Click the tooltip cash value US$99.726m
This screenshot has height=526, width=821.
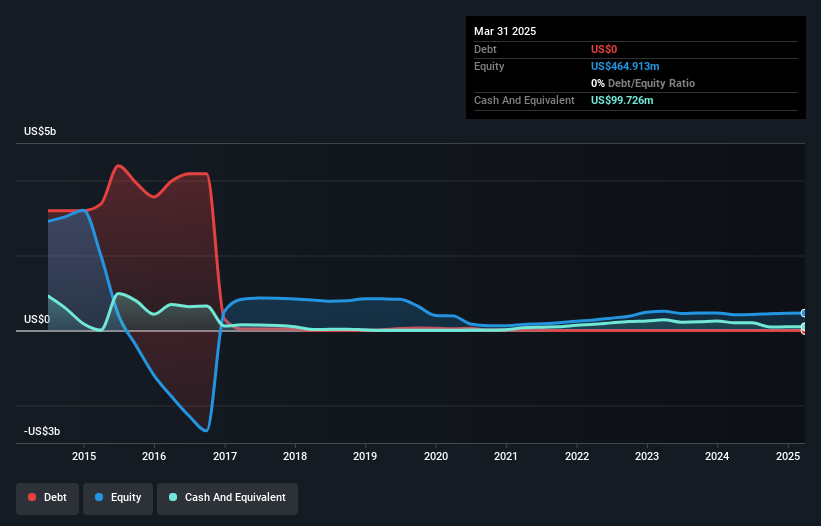(622, 100)
